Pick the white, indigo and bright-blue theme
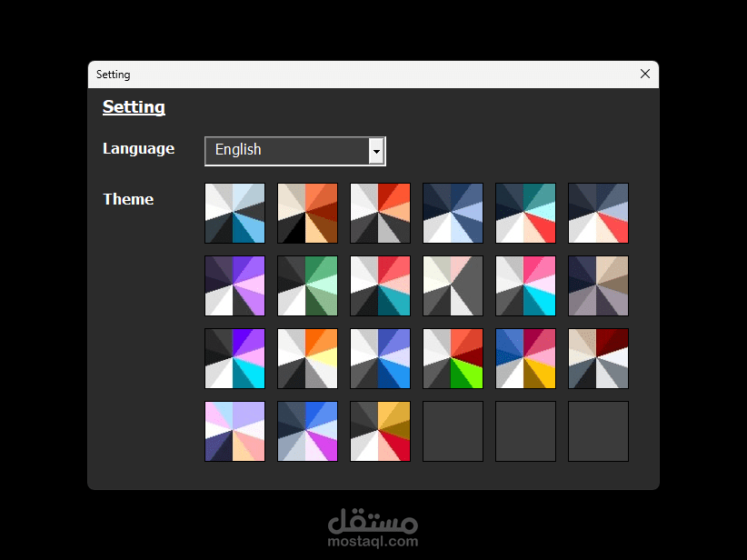The width and height of the screenshot is (747, 560). tap(380, 358)
